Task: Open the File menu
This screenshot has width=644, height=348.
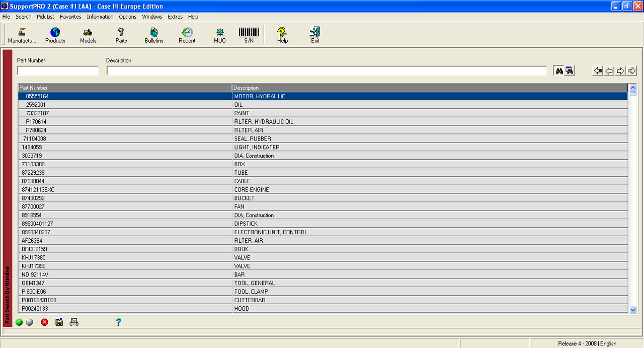Action: tap(6, 17)
